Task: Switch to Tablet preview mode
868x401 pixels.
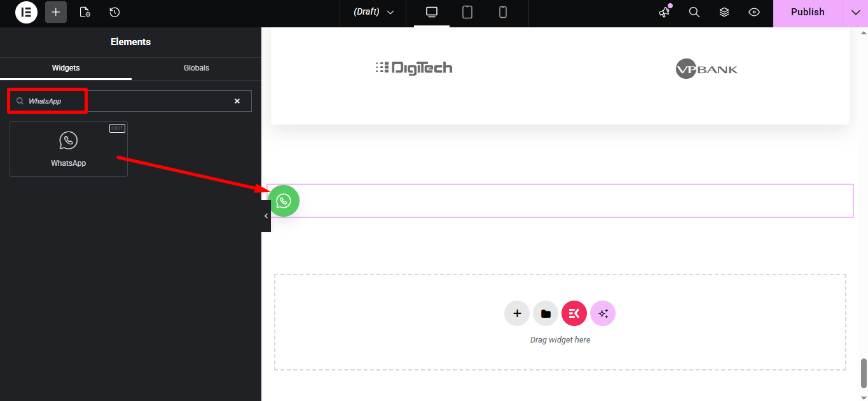Action: [467, 12]
